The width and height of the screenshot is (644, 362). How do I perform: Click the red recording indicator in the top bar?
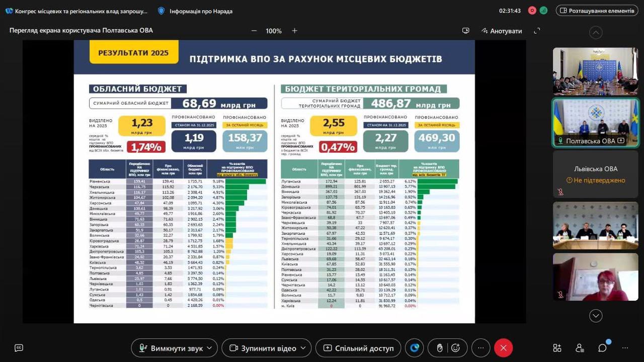point(532,11)
